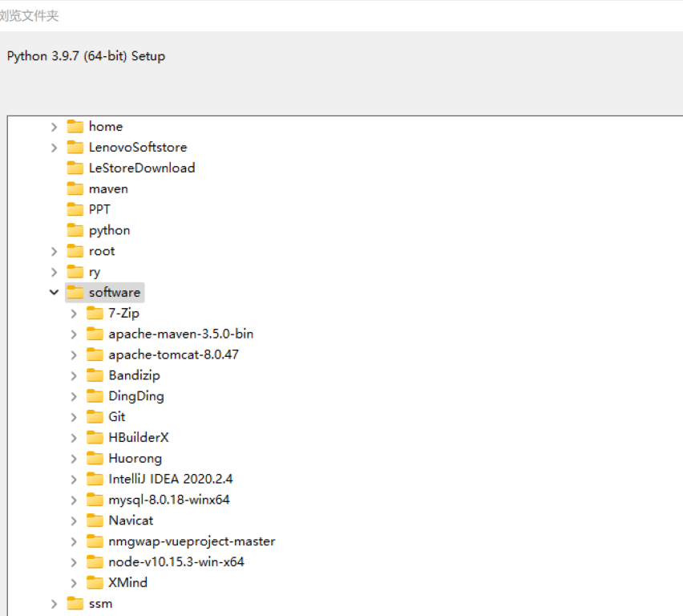Screen dimensions: 683x616
Task: Click the nmgwap-vueproject-master folder icon
Action: pos(95,541)
